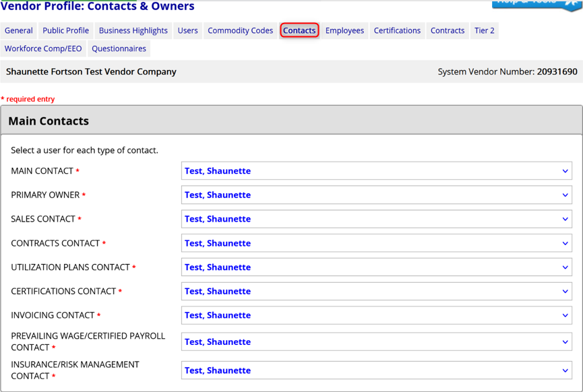Viewport: 583px width, 392px height.
Task: Open the Workforce Comp/EEO tab
Action: click(x=43, y=48)
